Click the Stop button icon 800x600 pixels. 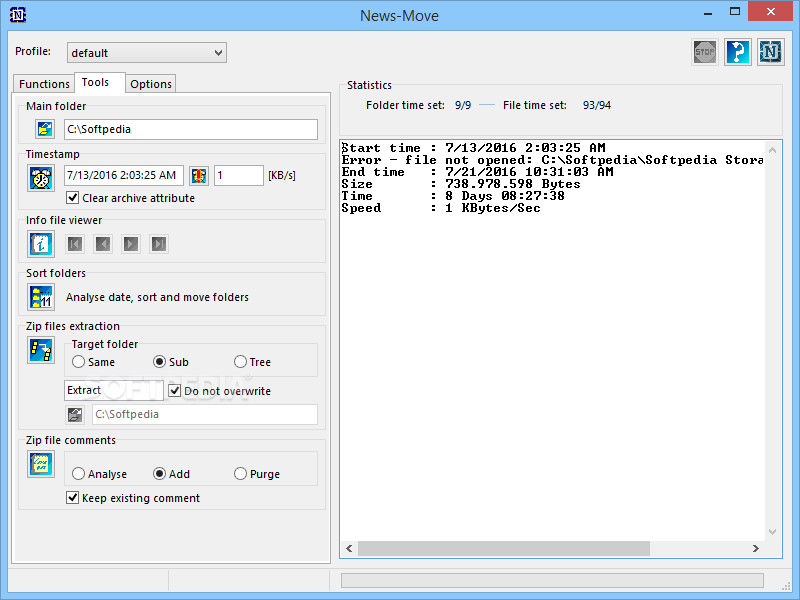(x=705, y=52)
